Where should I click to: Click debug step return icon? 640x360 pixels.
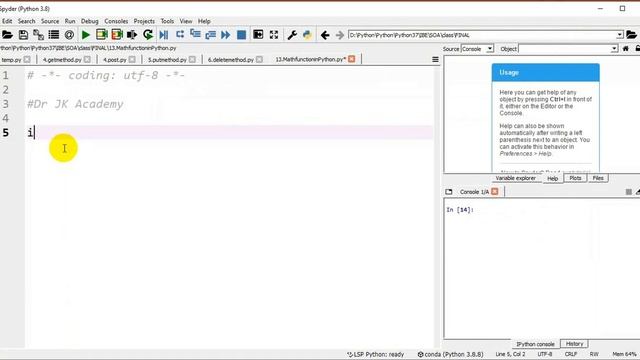[211, 35]
